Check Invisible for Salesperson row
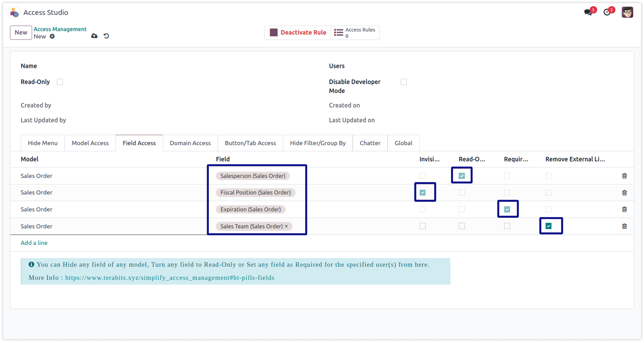This screenshot has height=343, width=644. 422,176
